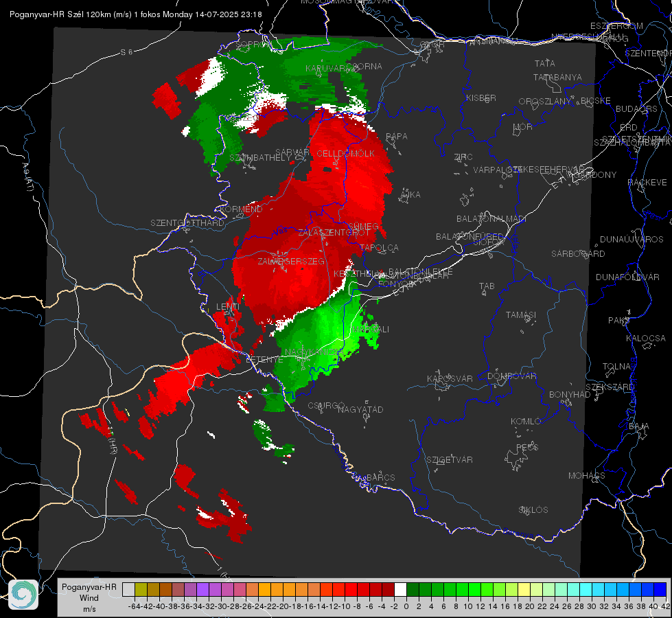
Task: Click the SUMEG city label
Action: (363, 227)
